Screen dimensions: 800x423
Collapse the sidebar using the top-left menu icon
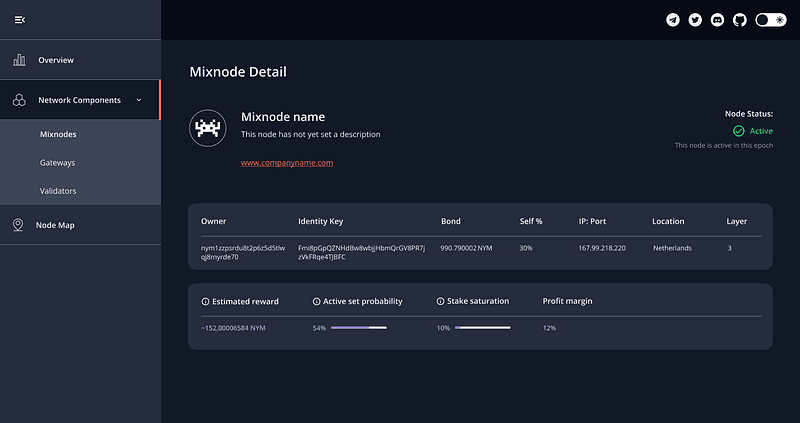point(20,20)
